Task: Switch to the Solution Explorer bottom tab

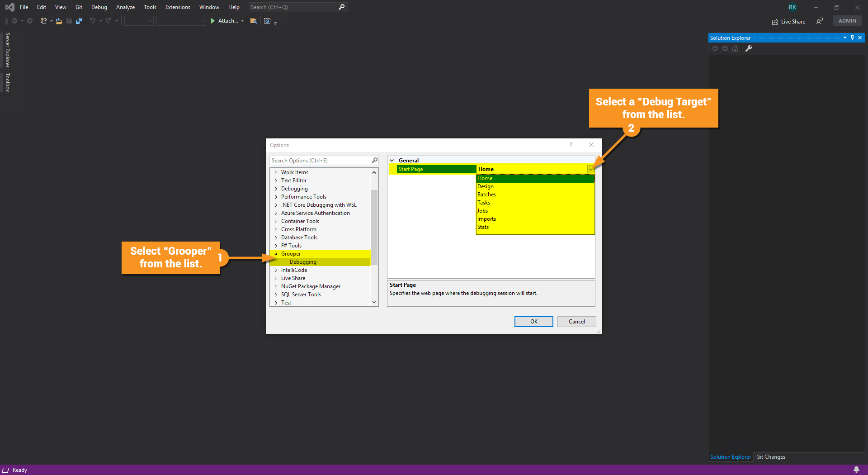Action: pos(731,457)
